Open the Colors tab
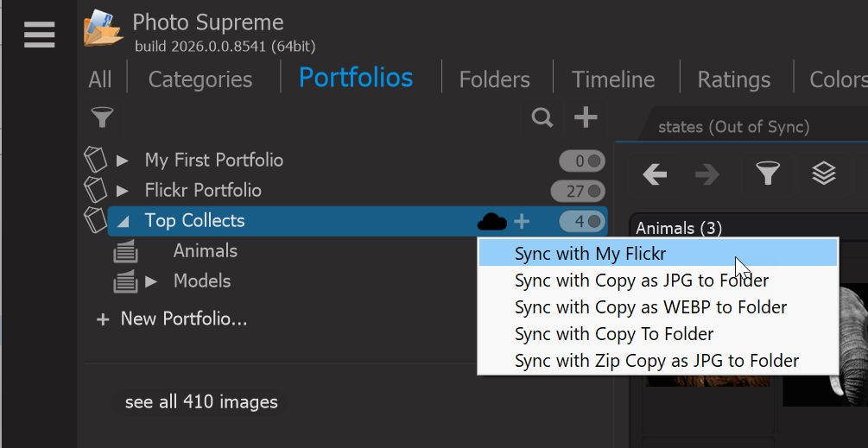This screenshot has width=868, height=448. click(x=838, y=79)
